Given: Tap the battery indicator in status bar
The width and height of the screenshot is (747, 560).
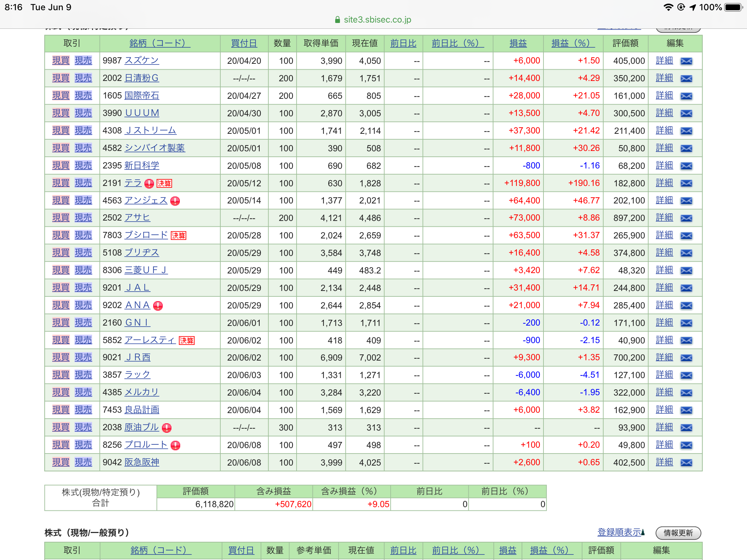Looking at the screenshot, I should 734,7.
